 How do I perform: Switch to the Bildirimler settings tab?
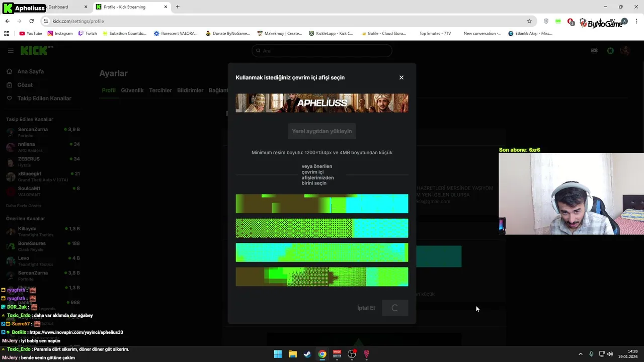click(190, 90)
